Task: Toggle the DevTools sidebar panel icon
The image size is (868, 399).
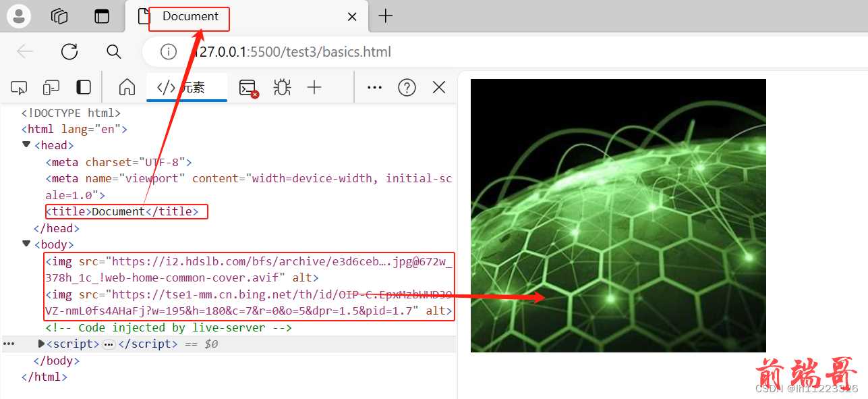Action: click(x=84, y=87)
